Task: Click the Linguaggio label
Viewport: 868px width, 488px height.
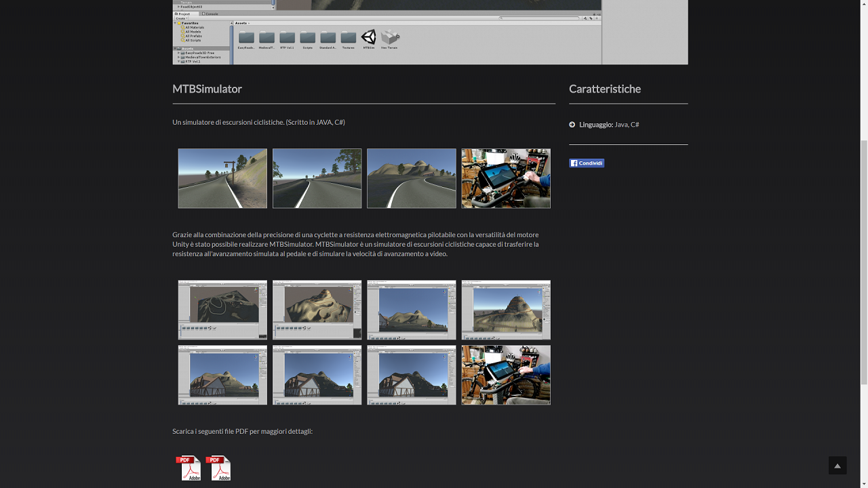Action: tap(596, 125)
